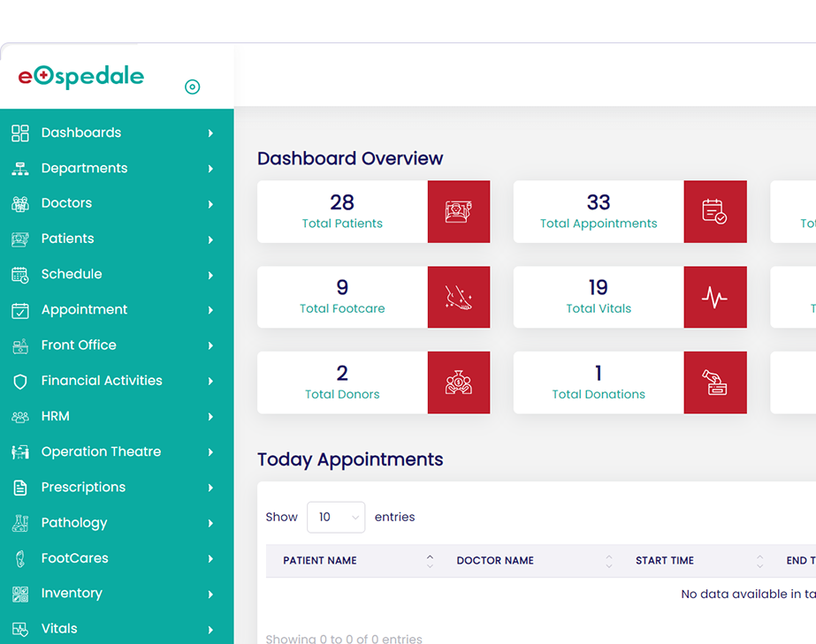Click the eOspedale logo
The height and width of the screenshot is (644, 816).
coord(81,77)
